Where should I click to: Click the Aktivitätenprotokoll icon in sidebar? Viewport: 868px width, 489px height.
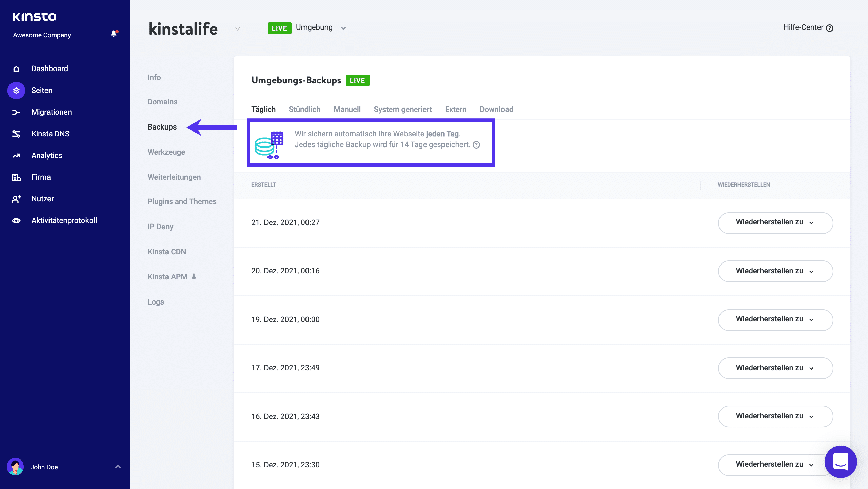coord(17,221)
